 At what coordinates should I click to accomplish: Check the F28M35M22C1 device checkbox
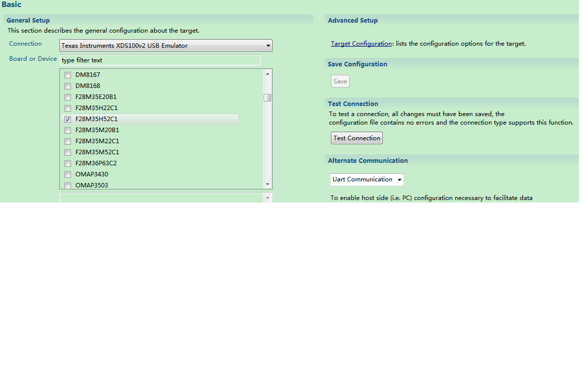click(x=67, y=141)
